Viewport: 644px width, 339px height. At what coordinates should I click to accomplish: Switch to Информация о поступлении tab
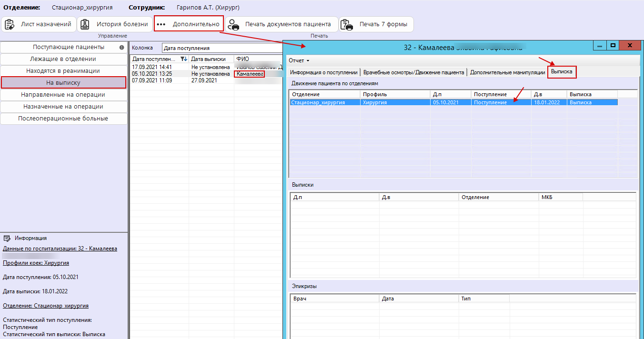324,72
